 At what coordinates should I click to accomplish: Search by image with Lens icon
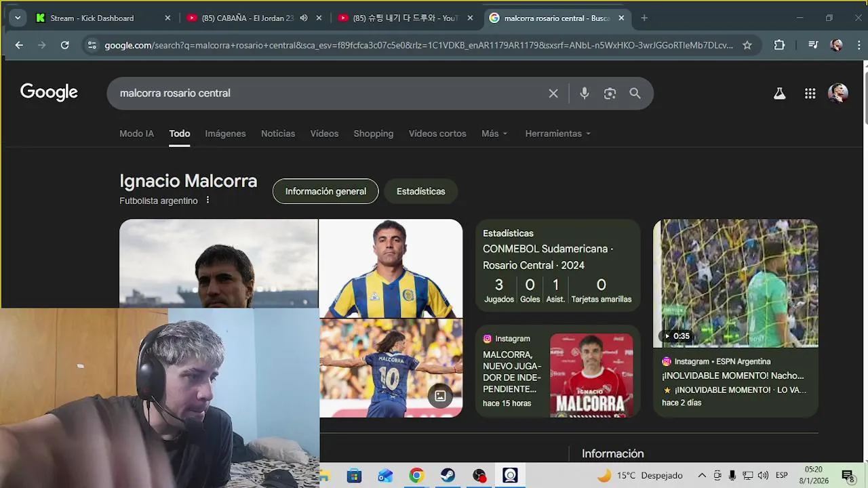610,94
